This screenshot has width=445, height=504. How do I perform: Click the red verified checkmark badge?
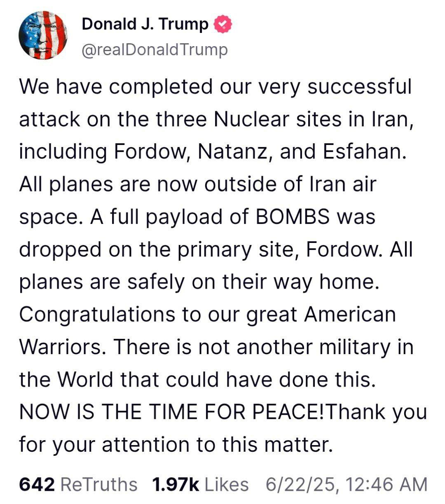tap(223, 24)
